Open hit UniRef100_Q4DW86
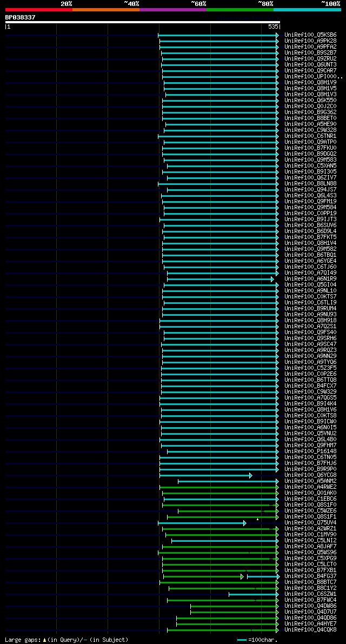 coord(310,606)
